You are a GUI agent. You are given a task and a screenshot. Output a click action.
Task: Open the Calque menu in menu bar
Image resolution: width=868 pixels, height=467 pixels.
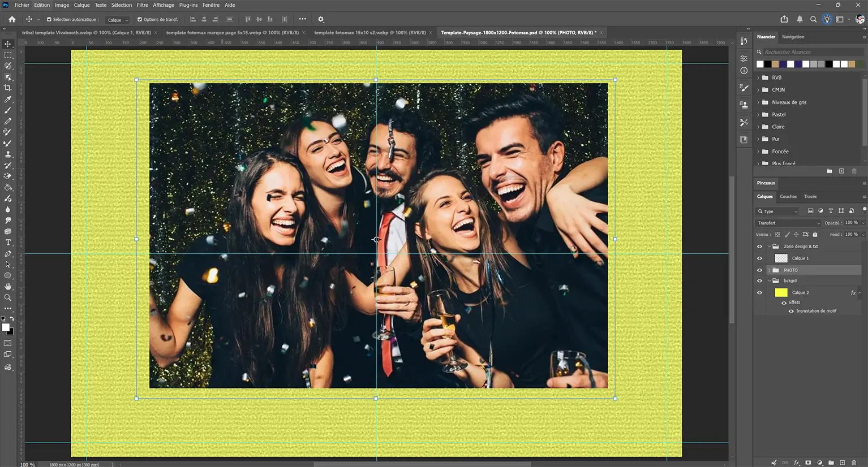coord(81,5)
